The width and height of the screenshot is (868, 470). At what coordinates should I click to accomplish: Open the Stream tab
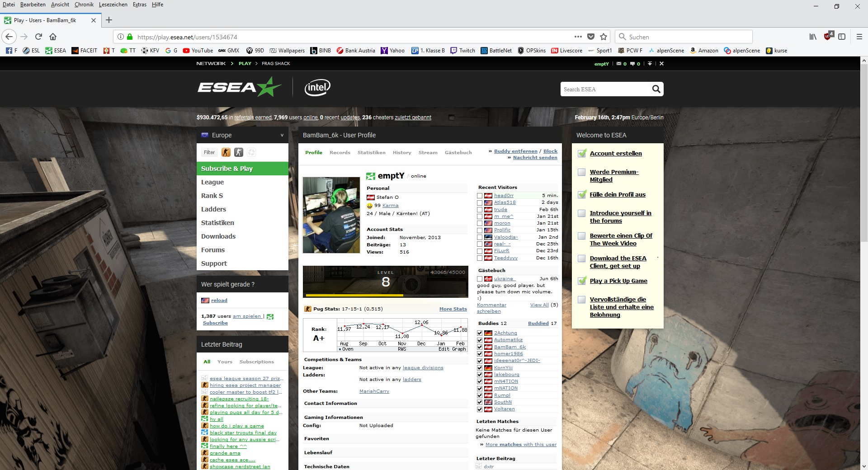(428, 153)
